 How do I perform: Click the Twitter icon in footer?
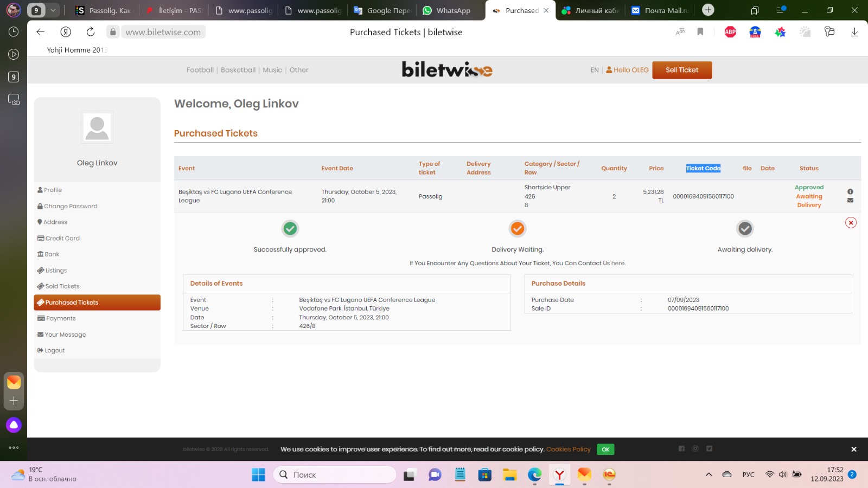coord(709,448)
